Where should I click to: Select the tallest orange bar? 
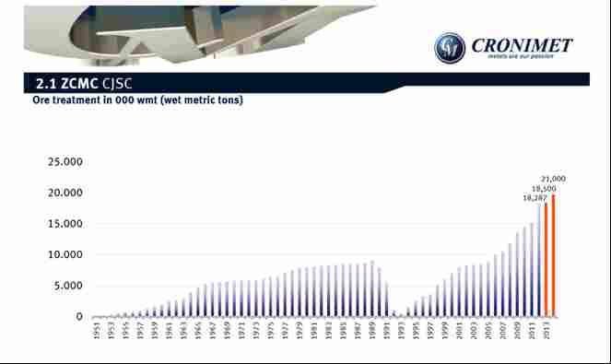[553, 255]
